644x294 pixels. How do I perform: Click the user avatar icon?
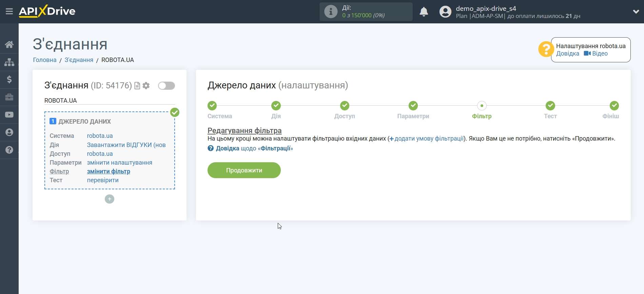click(x=445, y=12)
